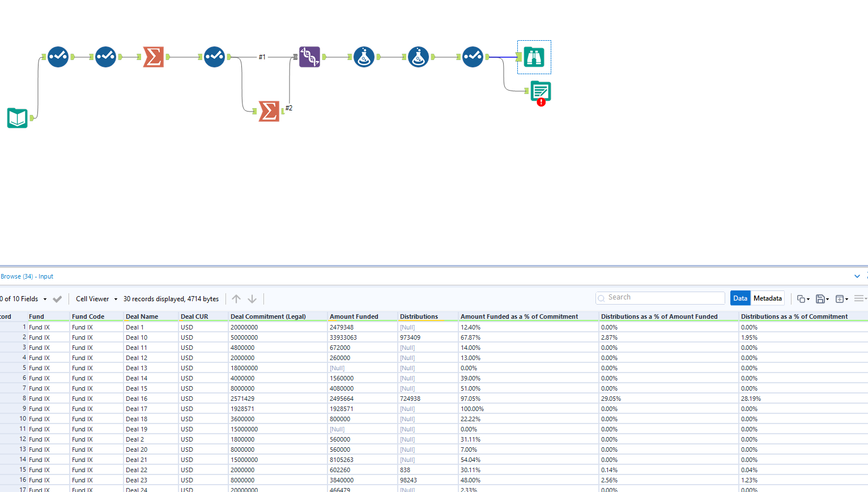This screenshot has height=492, width=868.
Task: Select the second Formula flask tool
Action: coord(418,57)
